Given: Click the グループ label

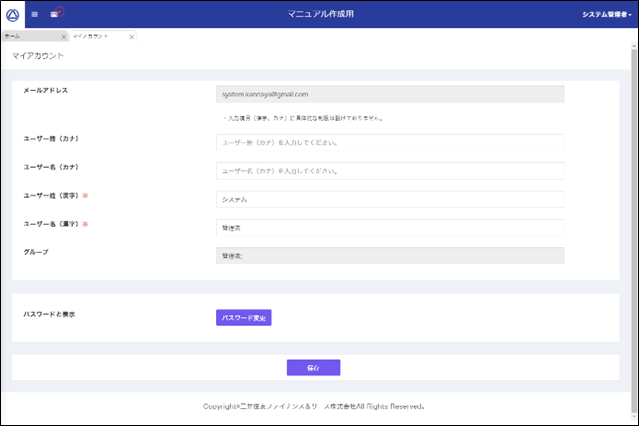Looking at the screenshot, I should click(x=36, y=252).
